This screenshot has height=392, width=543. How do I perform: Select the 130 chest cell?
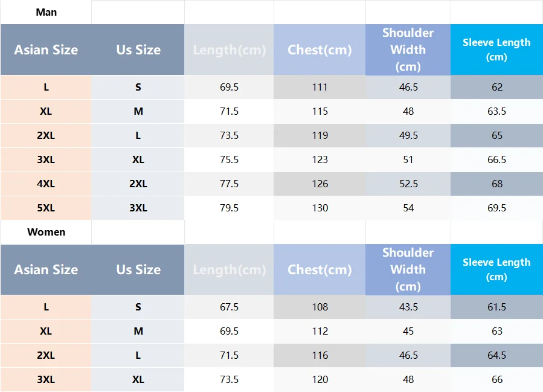point(320,208)
